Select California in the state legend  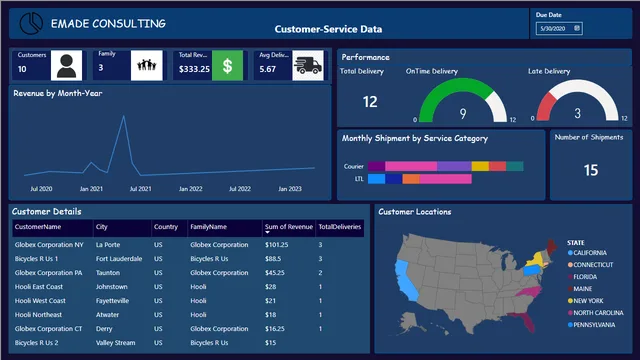point(587,253)
